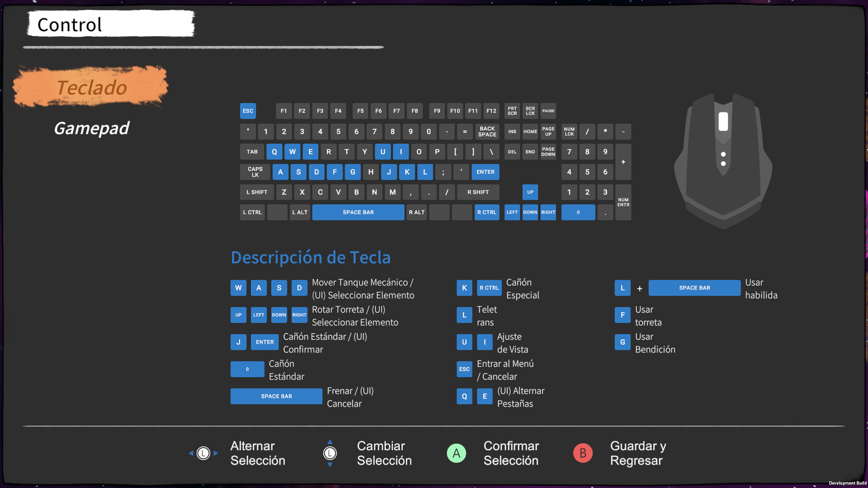Click the ENTER key on keyboard diagram
This screenshot has height=488, width=868.
pos(485,172)
